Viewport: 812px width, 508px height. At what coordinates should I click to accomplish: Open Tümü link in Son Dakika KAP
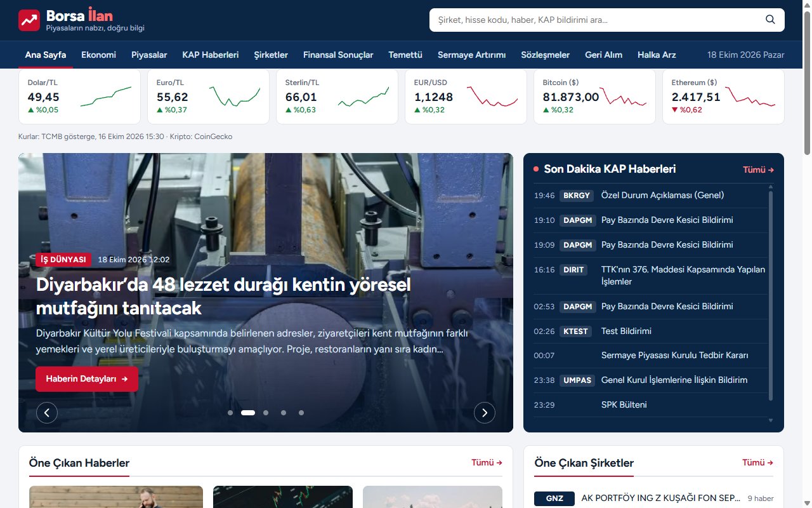tap(758, 170)
